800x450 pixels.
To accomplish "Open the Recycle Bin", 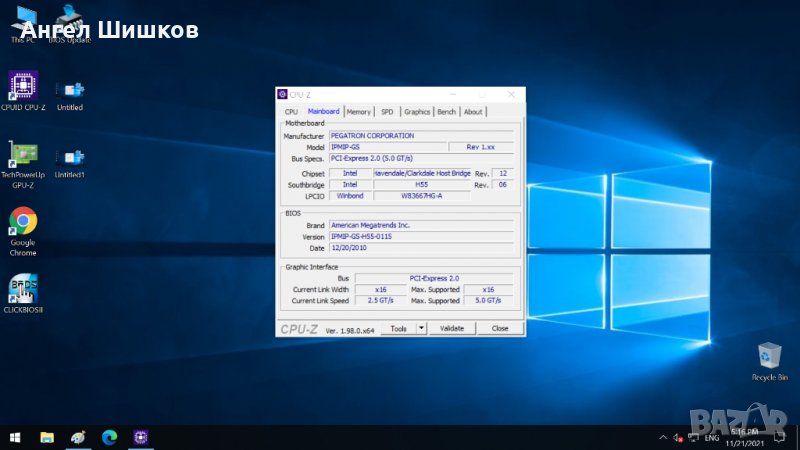I will pos(769,356).
